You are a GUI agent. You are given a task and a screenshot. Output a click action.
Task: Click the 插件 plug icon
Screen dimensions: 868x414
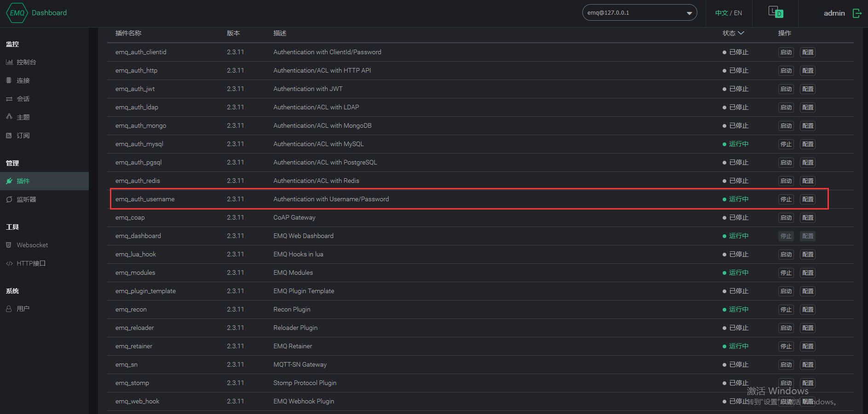pyautogui.click(x=9, y=181)
